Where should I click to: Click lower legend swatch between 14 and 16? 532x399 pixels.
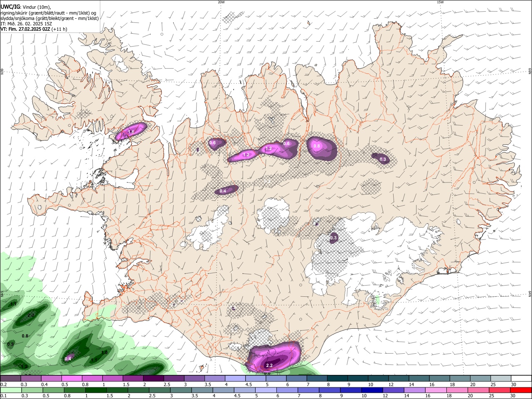(415, 390)
